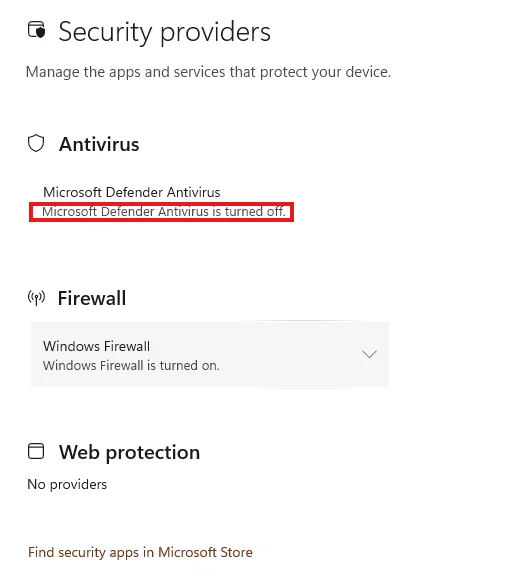The height and width of the screenshot is (588, 516).
Task: Click the No providers text under Web protection
Action: pos(67,484)
